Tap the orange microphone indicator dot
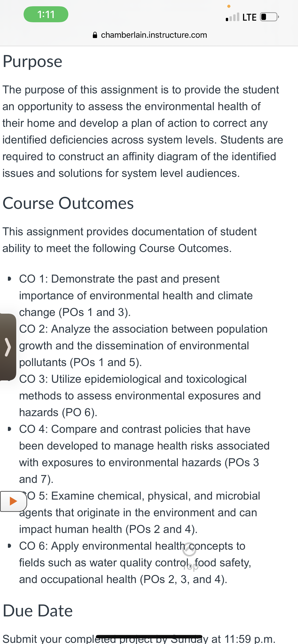The height and width of the screenshot is (644, 298). [229, 6]
